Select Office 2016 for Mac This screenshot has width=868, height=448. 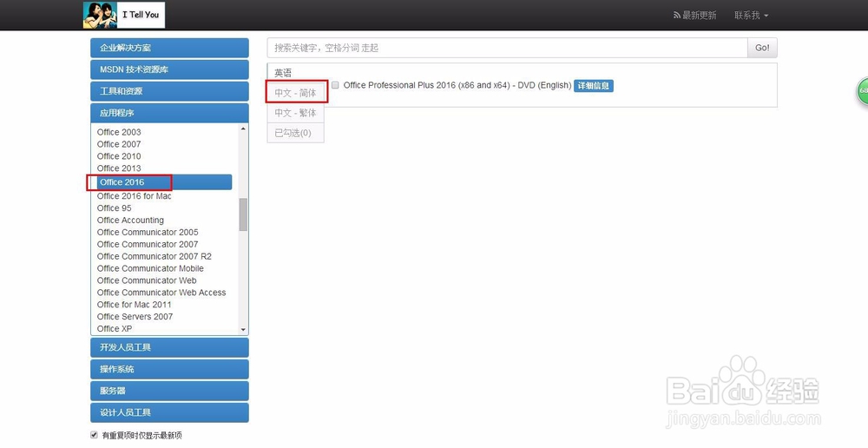pyautogui.click(x=134, y=196)
